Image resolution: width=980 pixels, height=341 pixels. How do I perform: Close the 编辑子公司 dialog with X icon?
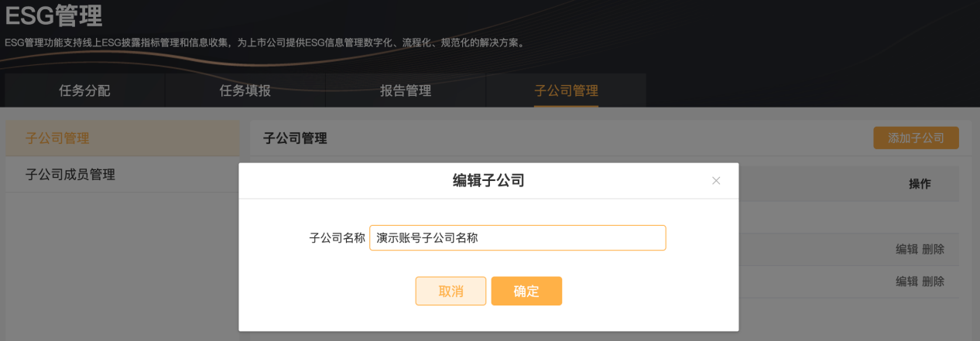tap(716, 181)
